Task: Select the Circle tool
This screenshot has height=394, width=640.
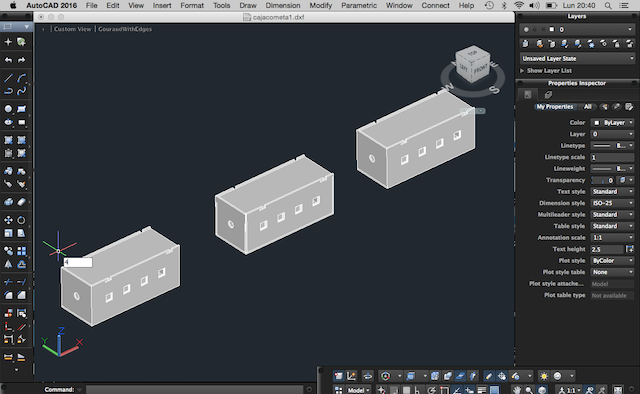Action: (8, 109)
